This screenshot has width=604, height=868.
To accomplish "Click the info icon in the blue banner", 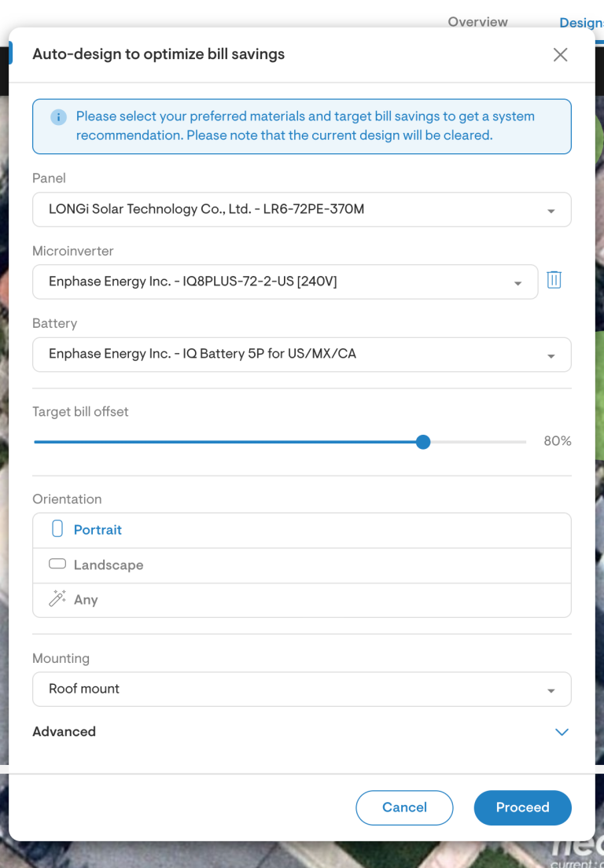I will click(58, 116).
